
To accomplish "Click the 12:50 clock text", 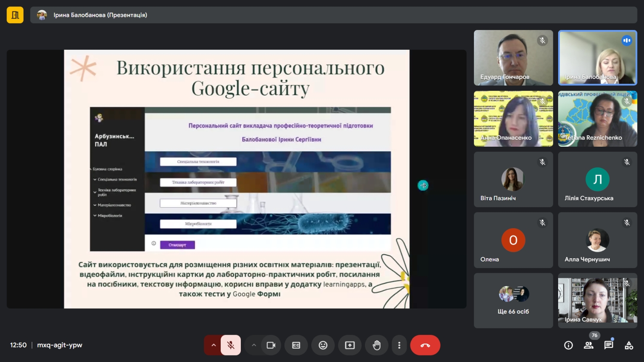I will coord(18,345).
